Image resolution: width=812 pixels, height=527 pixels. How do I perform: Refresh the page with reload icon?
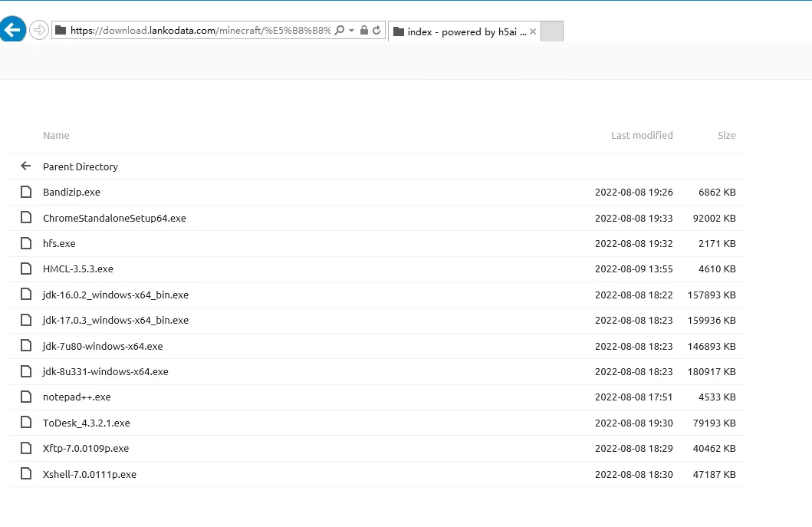[376, 31]
